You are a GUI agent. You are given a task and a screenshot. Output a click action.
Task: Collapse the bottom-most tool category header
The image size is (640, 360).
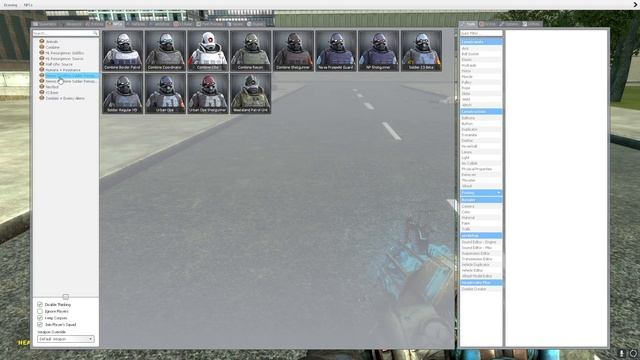(x=481, y=282)
